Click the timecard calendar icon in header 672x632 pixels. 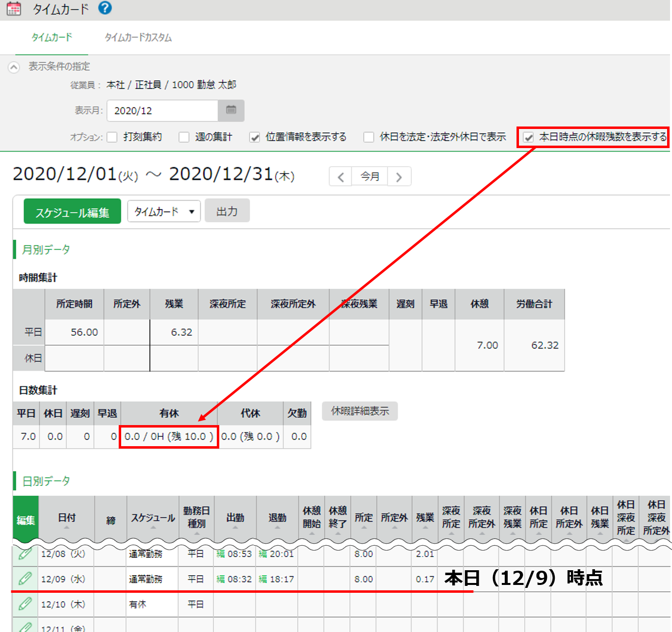(x=14, y=8)
